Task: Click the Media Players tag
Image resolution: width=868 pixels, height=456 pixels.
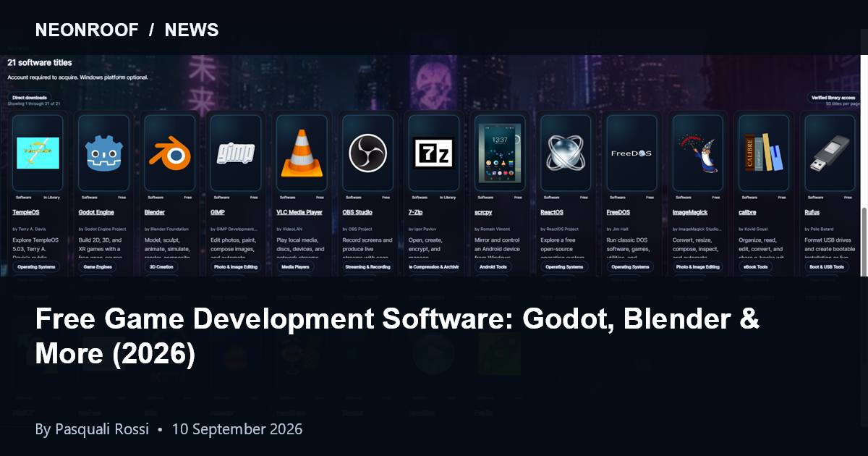Action: click(295, 266)
